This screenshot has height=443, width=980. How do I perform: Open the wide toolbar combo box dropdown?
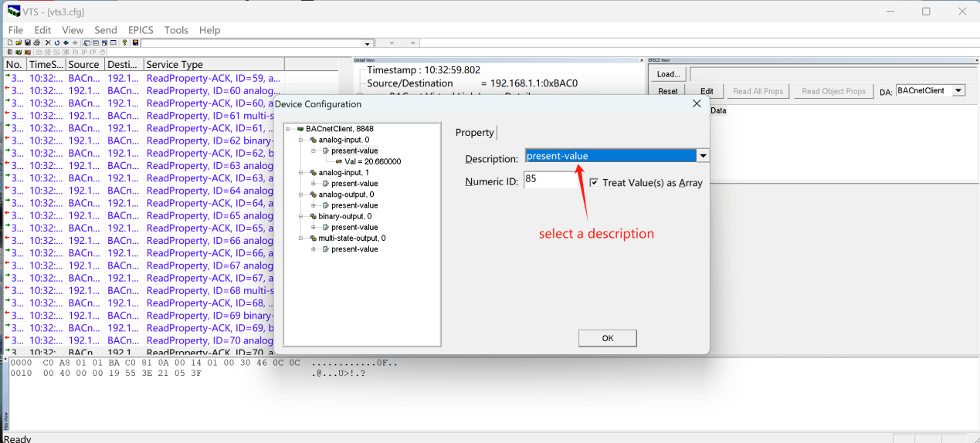[x=368, y=43]
